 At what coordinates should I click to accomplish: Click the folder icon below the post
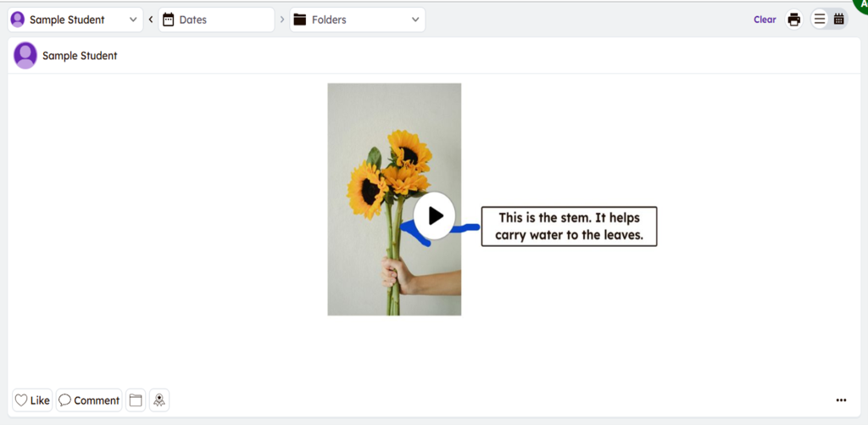point(136,400)
